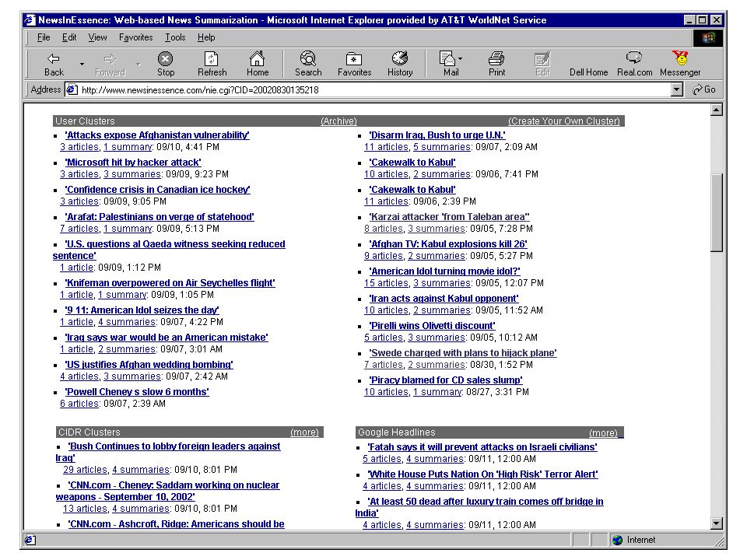
Task: Stop the page from loading
Action: [165, 64]
